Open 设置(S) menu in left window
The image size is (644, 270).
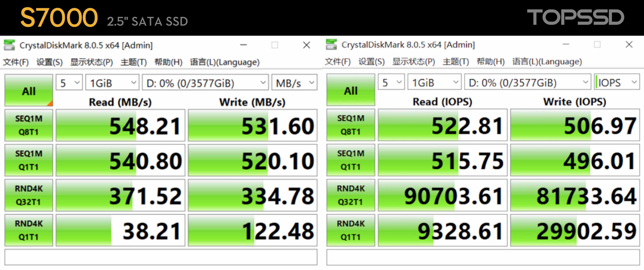click(50, 62)
